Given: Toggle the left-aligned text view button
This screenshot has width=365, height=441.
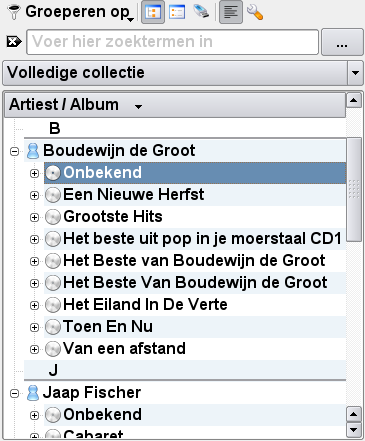Looking at the screenshot, I should (x=231, y=12).
